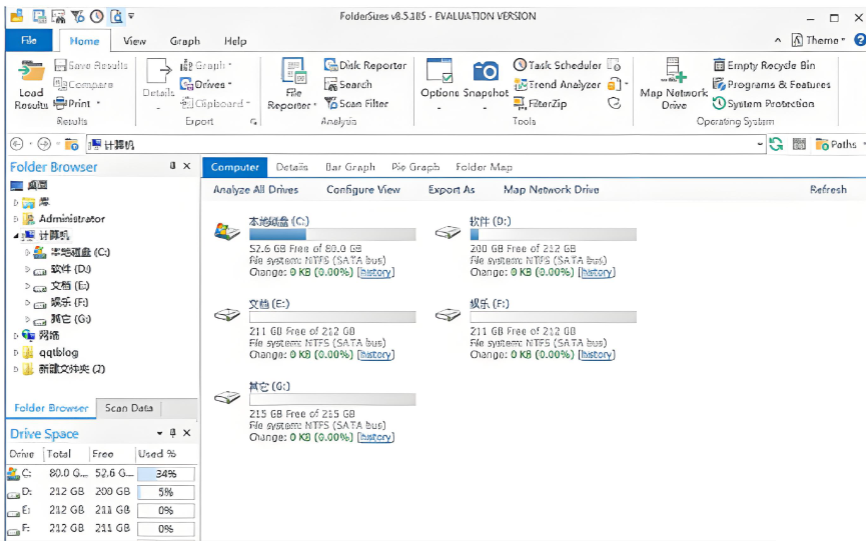The height and width of the screenshot is (547, 866).
Task: Open the Theme dropdown
Action: tap(818, 41)
